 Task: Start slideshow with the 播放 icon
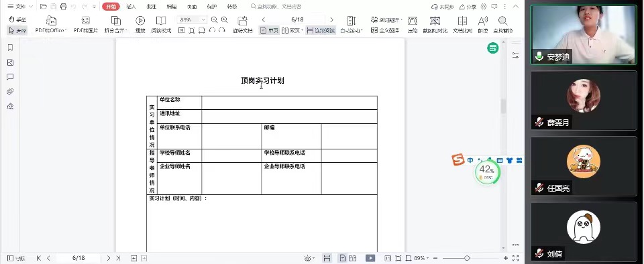[x=140, y=25]
